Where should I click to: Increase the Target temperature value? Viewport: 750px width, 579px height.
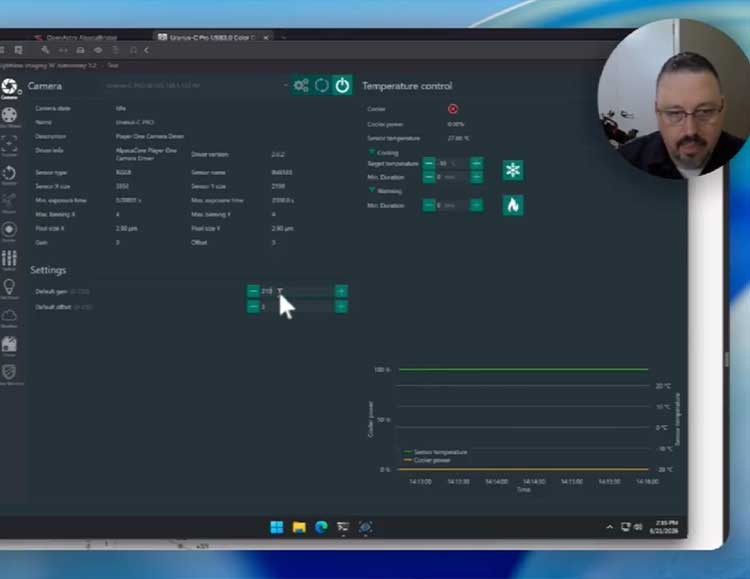[476, 164]
